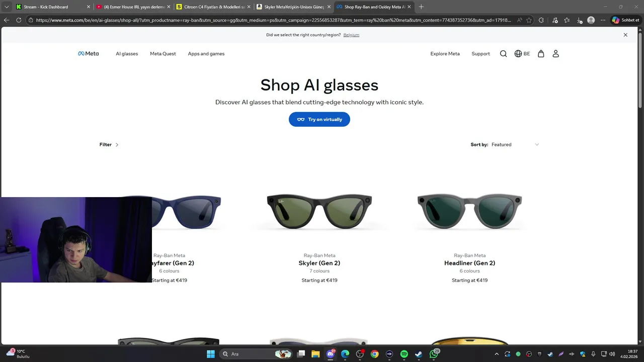
Task: Open WhatsApp from the taskbar
Action: pos(434,354)
